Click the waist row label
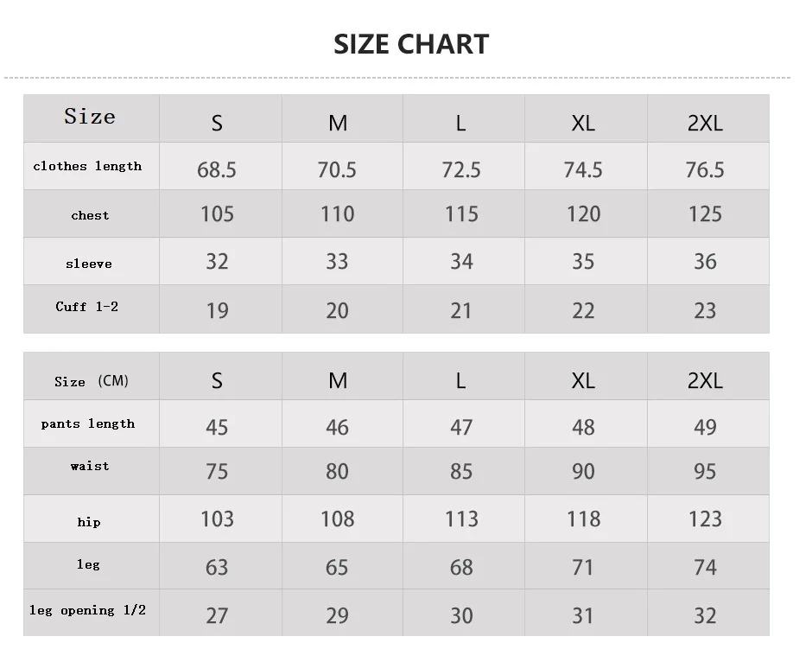812x662 pixels. point(90,466)
